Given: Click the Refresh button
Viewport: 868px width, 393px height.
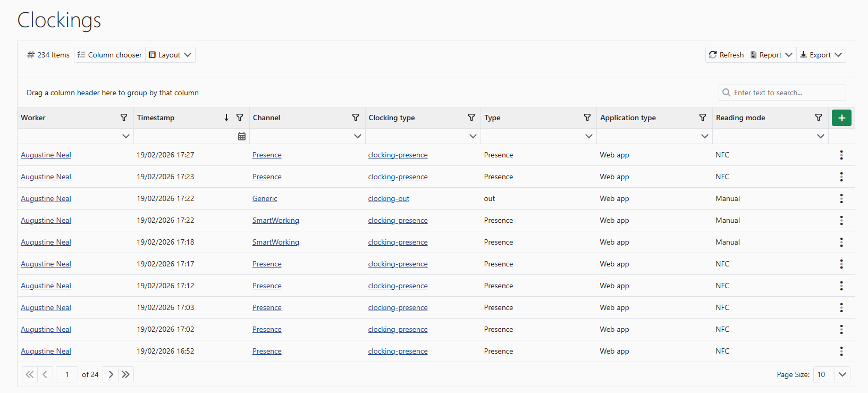Looking at the screenshot, I should point(726,55).
